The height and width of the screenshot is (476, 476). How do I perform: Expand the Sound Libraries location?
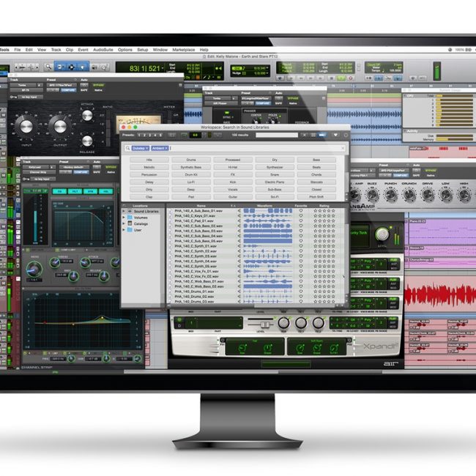pos(124,211)
